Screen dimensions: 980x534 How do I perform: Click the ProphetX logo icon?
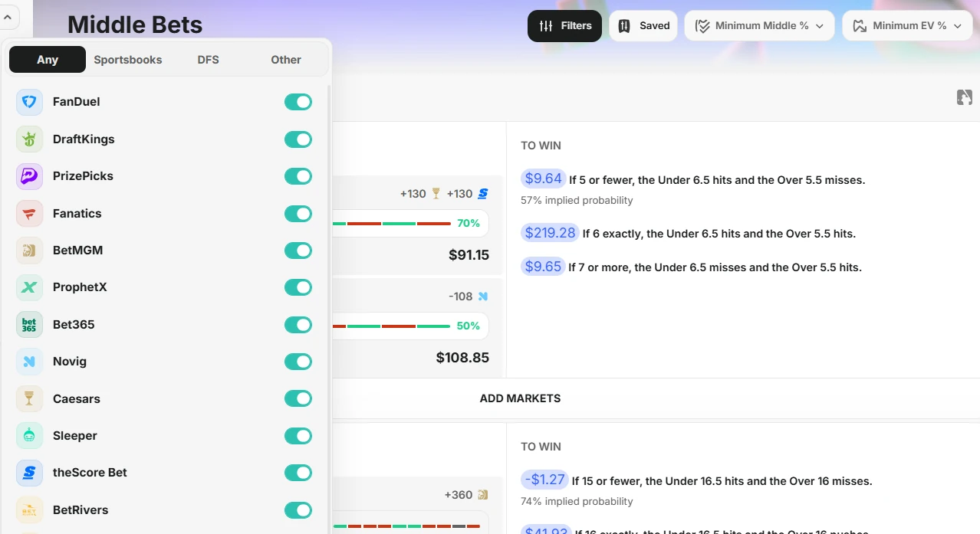29,287
